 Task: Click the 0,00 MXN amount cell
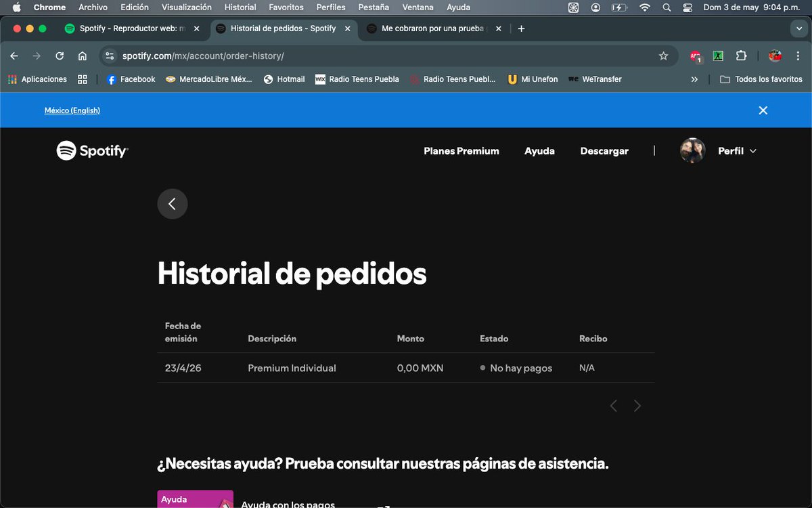(x=420, y=368)
